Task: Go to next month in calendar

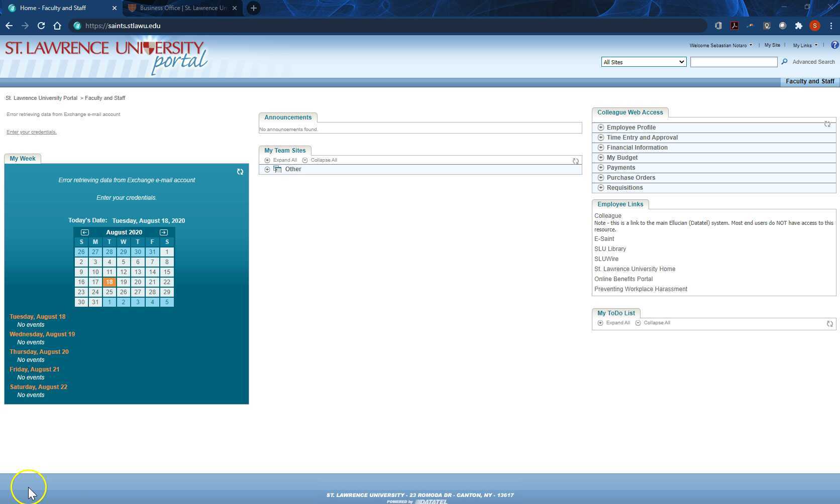Action: (x=164, y=232)
